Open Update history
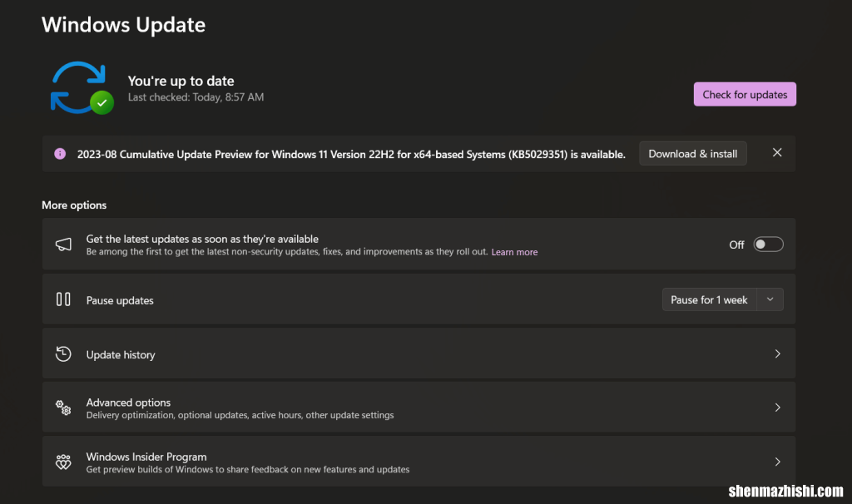 pos(777,353)
